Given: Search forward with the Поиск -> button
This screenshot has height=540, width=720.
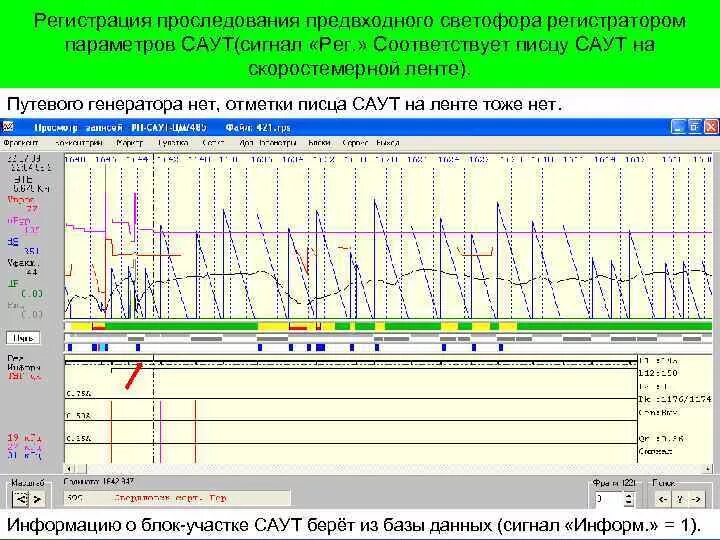Looking at the screenshot, I should tap(696, 499).
